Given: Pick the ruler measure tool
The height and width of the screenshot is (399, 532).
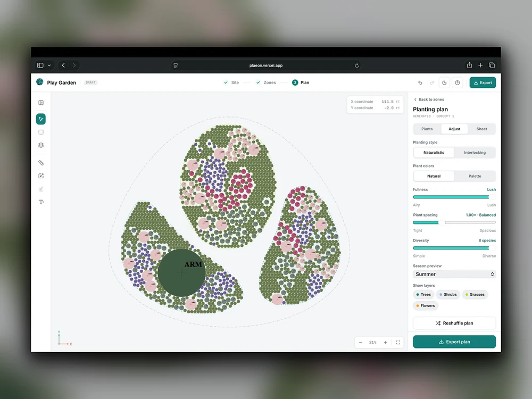Looking at the screenshot, I should [41, 163].
